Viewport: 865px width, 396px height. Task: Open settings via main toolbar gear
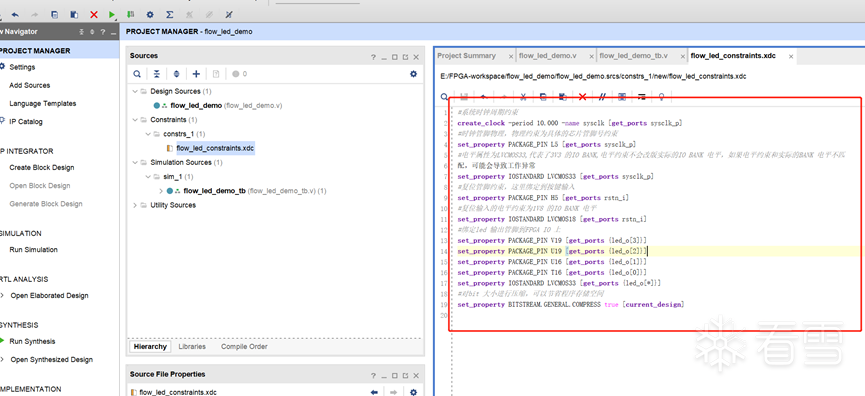point(150,15)
